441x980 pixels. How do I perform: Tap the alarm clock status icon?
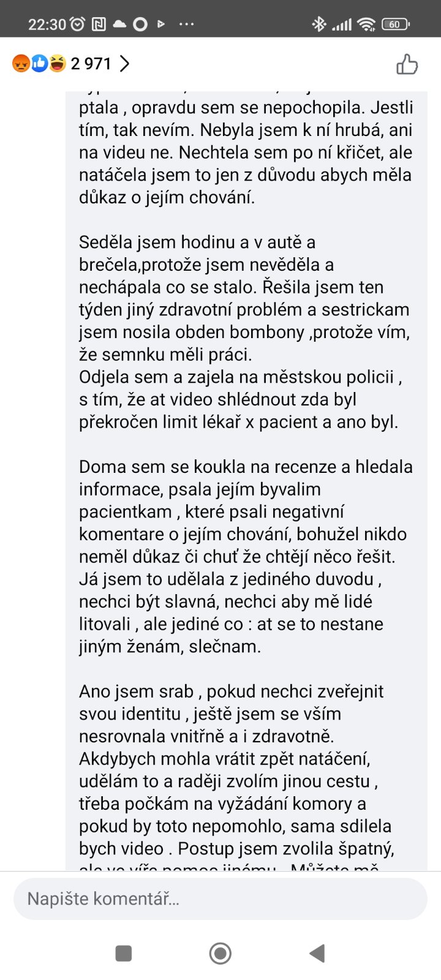(78, 24)
